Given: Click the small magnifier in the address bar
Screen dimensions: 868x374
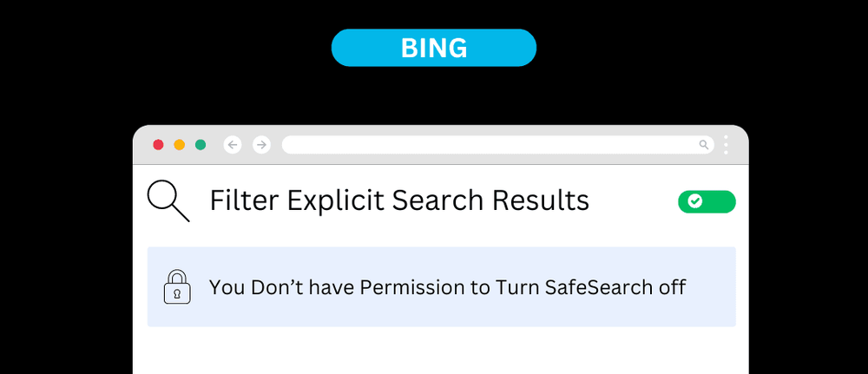Looking at the screenshot, I should tap(704, 145).
